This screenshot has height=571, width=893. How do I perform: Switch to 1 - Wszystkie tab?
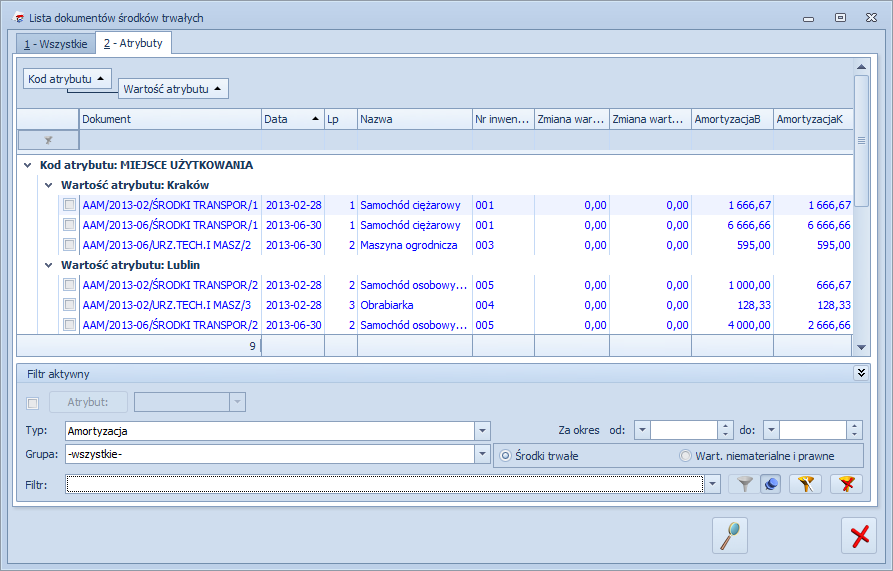pyautogui.click(x=56, y=44)
